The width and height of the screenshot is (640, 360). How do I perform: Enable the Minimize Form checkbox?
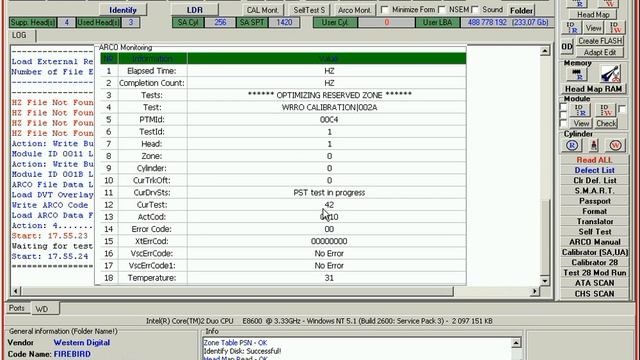pos(384,9)
